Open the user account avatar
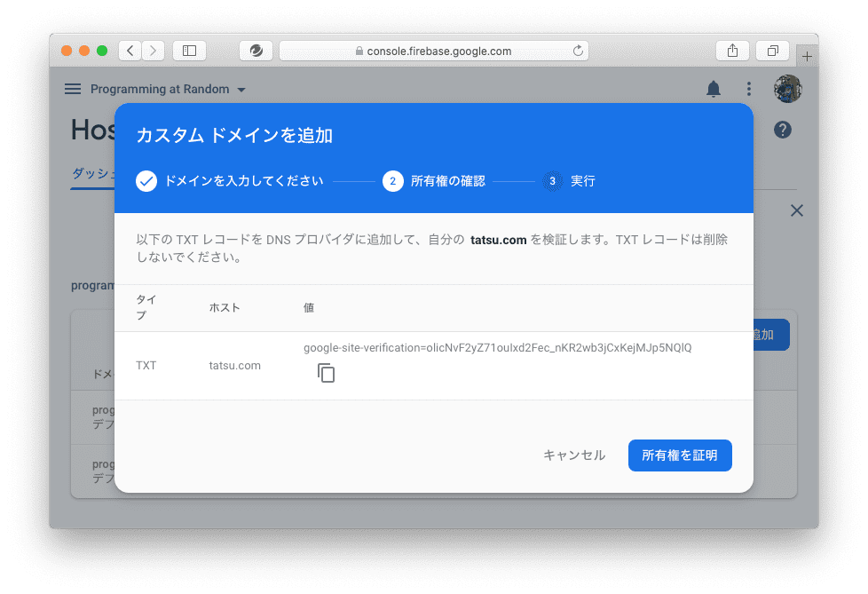Image resolution: width=868 pixels, height=594 pixels. point(787,89)
